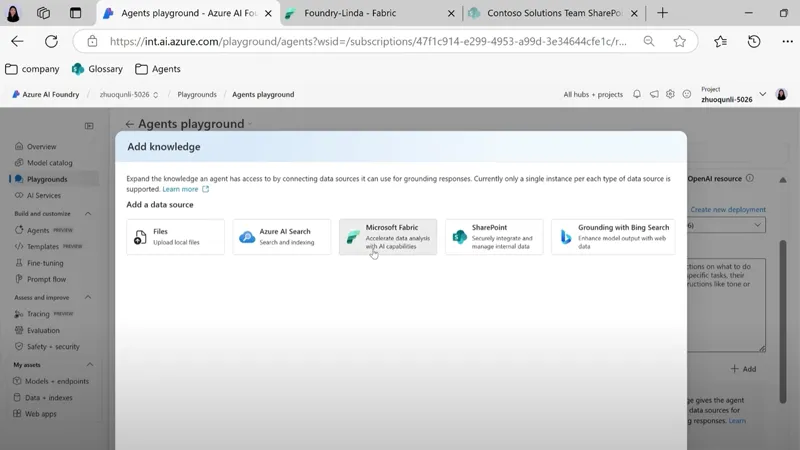Open browser history clock icon

(754, 41)
